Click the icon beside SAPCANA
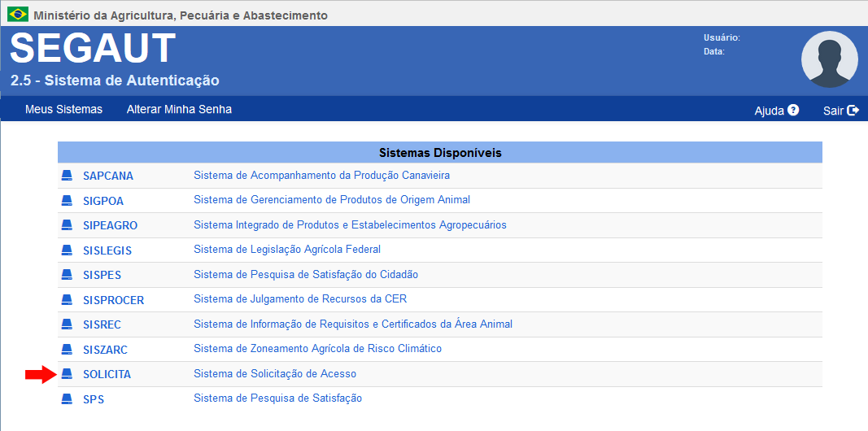This screenshot has height=431, width=868. click(67, 176)
